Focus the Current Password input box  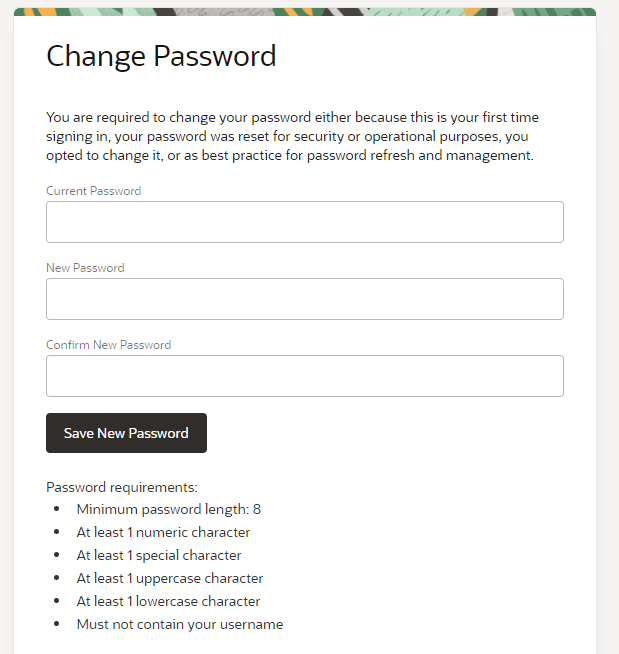coord(304,222)
